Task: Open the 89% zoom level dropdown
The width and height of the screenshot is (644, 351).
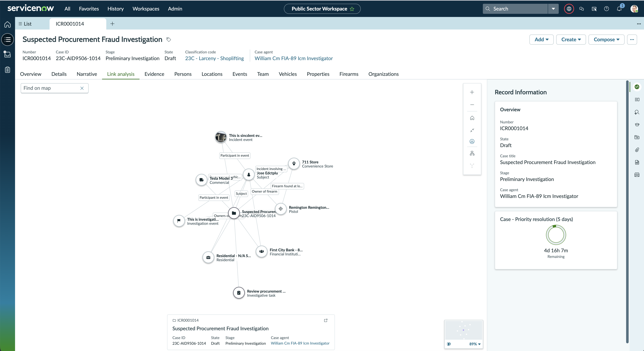Action: [475, 344]
